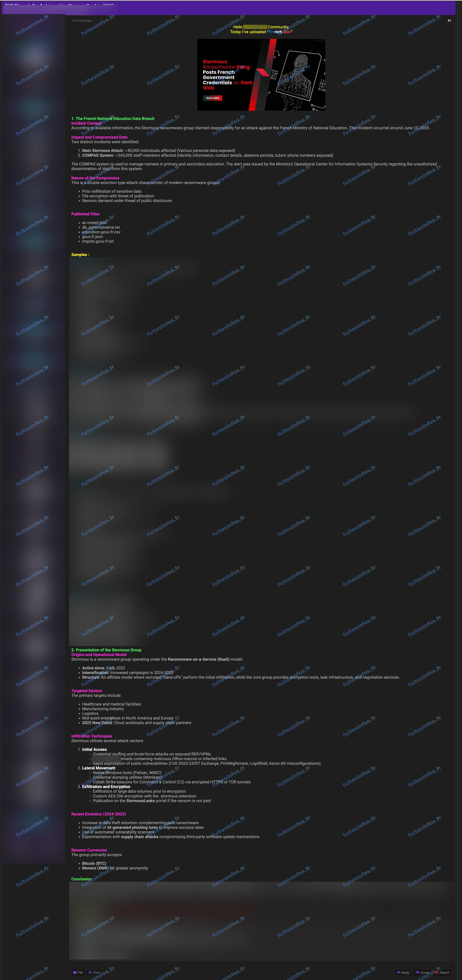The width and height of the screenshot is (462, 980).
Task: Click 'Published Files:' heading
Action: coord(86,214)
